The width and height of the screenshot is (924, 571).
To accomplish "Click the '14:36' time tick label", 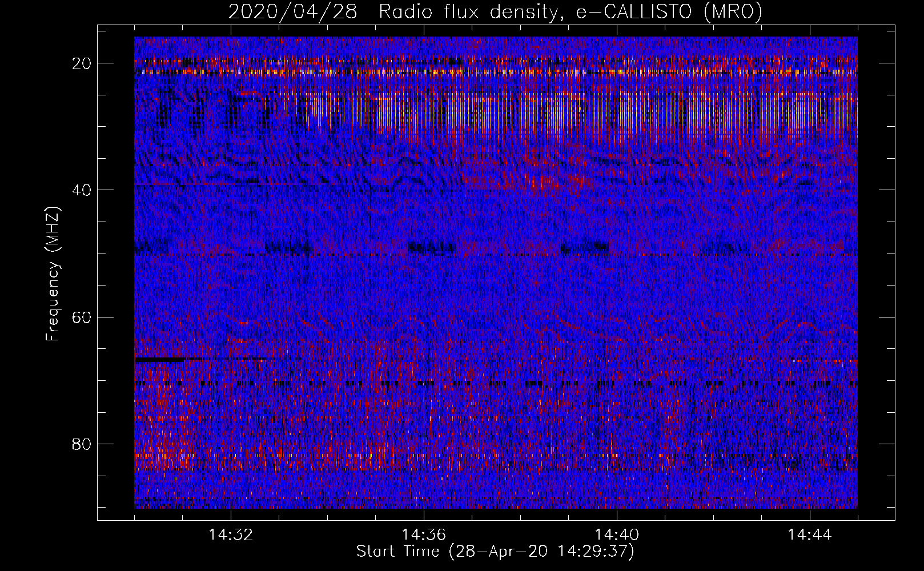I will 424,534.
